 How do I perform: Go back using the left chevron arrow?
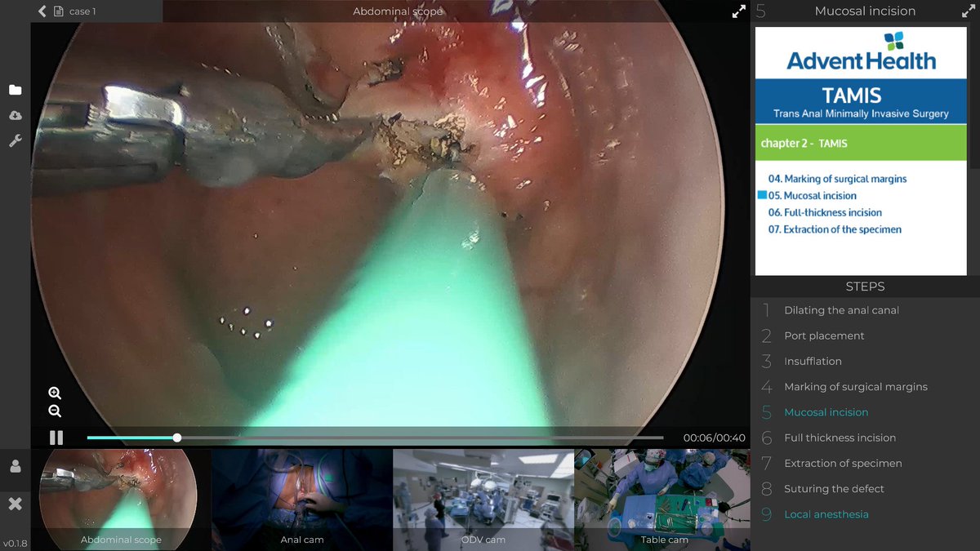tap(42, 11)
